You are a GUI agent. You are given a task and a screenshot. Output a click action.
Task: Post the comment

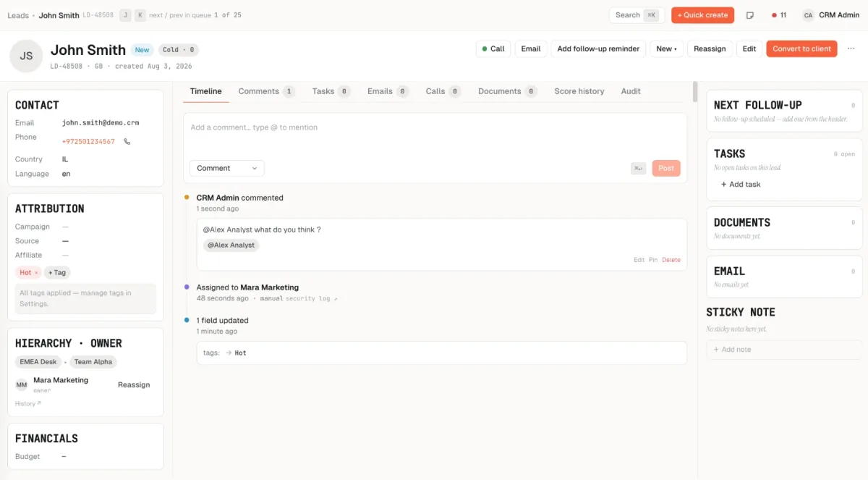666,168
